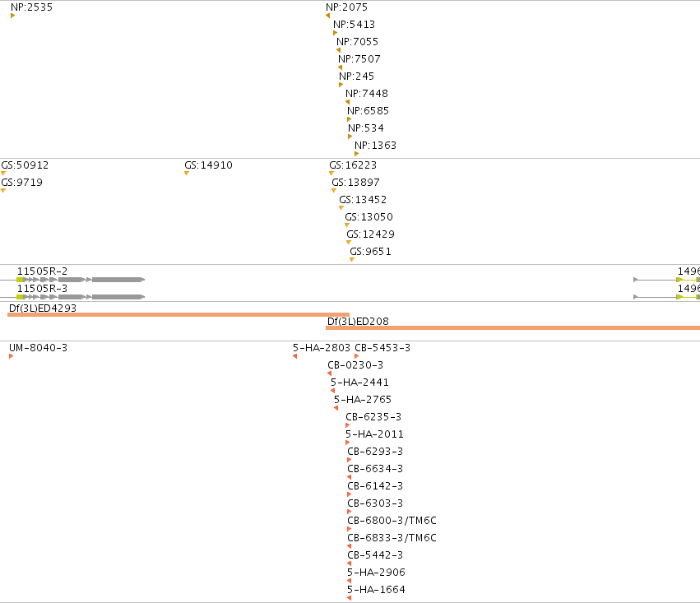Screen dimensions: 700x603
Task: Click the triangle marker under GS:50912
Action: pos(3,174)
